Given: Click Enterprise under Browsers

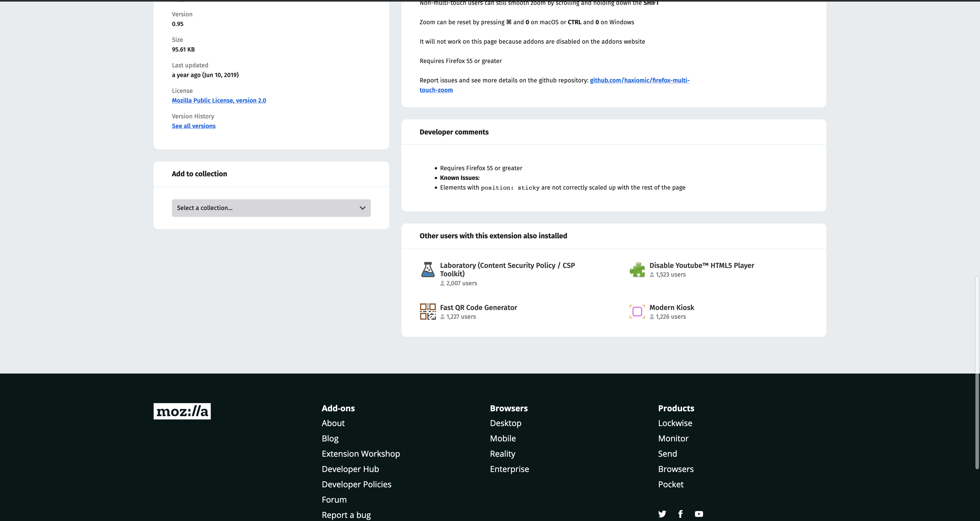Looking at the screenshot, I should [509, 469].
